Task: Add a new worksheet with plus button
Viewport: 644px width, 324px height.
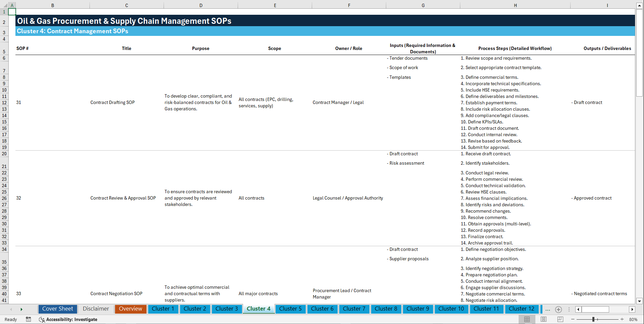Action: (558, 309)
